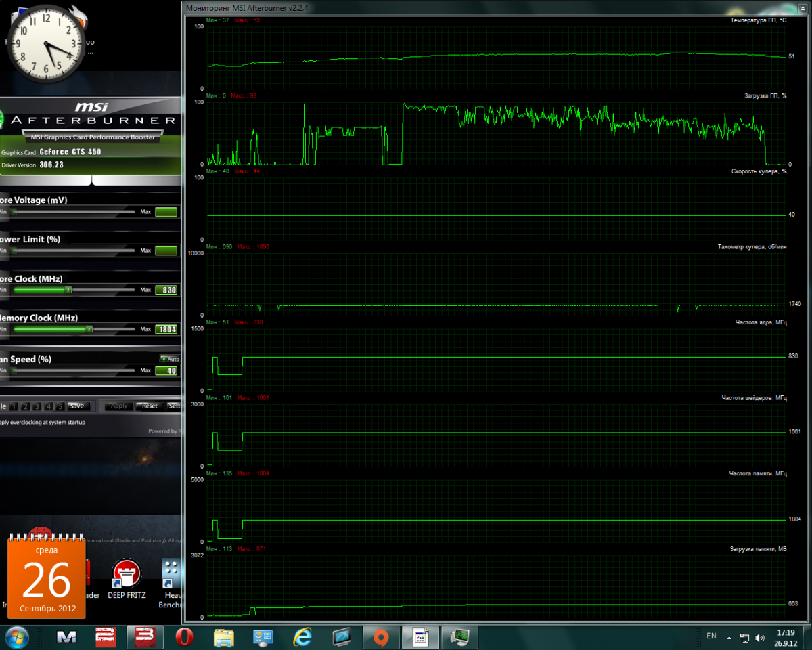812x650 pixels.
Task: Select profile slot 4
Action: [48, 406]
